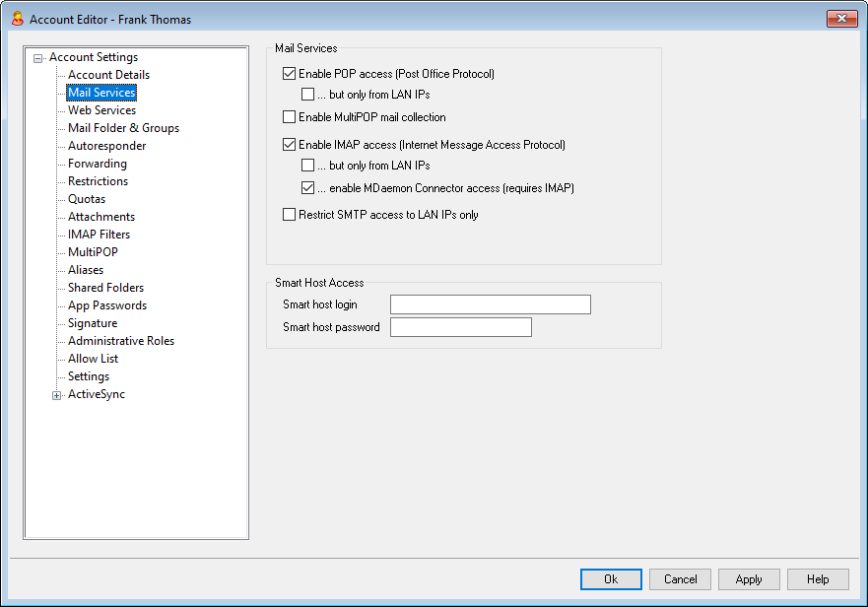Select App Passwords in the tree
868x607 pixels.
tap(106, 305)
